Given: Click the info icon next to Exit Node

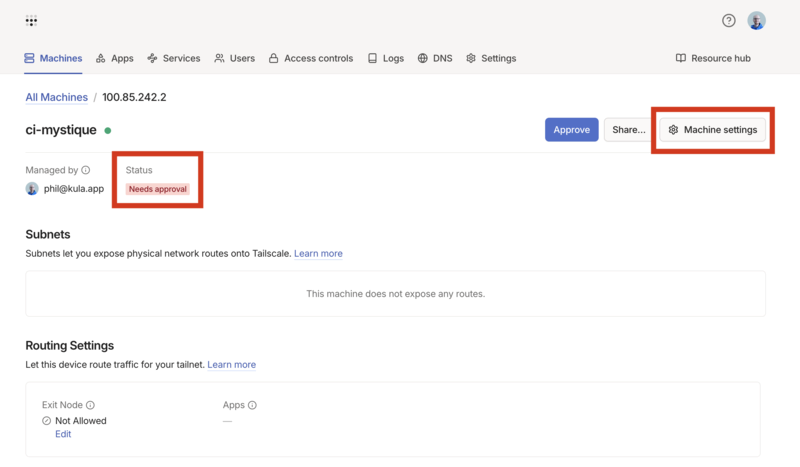Looking at the screenshot, I should pyautogui.click(x=90, y=405).
